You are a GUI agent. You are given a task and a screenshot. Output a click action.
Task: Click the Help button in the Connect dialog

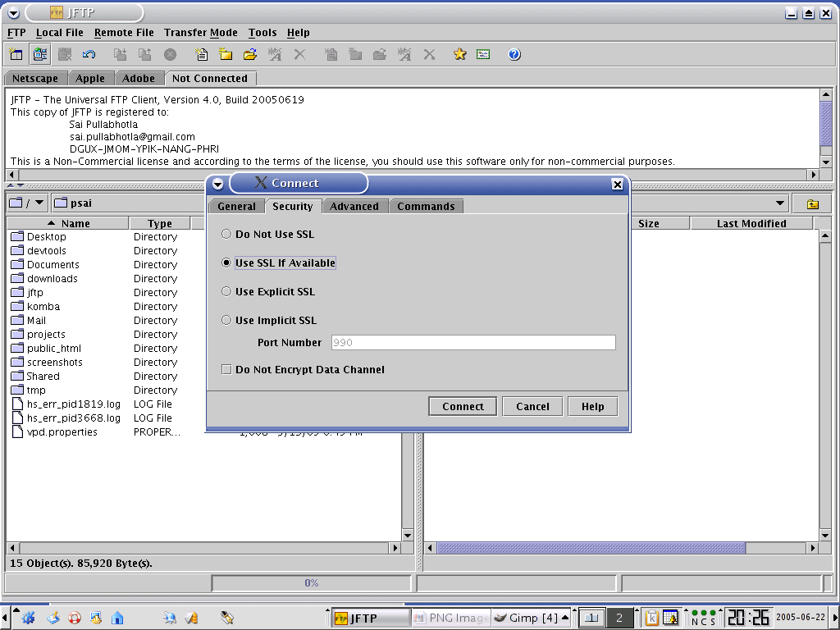592,407
